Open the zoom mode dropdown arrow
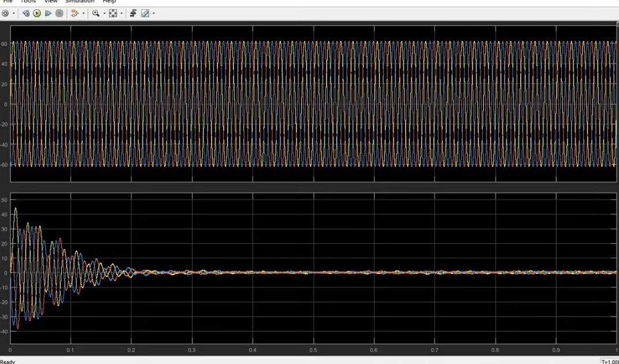 point(105,13)
